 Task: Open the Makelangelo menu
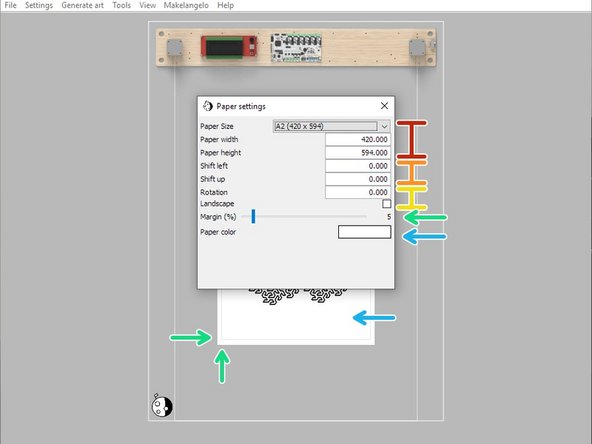tap(186, 5)
